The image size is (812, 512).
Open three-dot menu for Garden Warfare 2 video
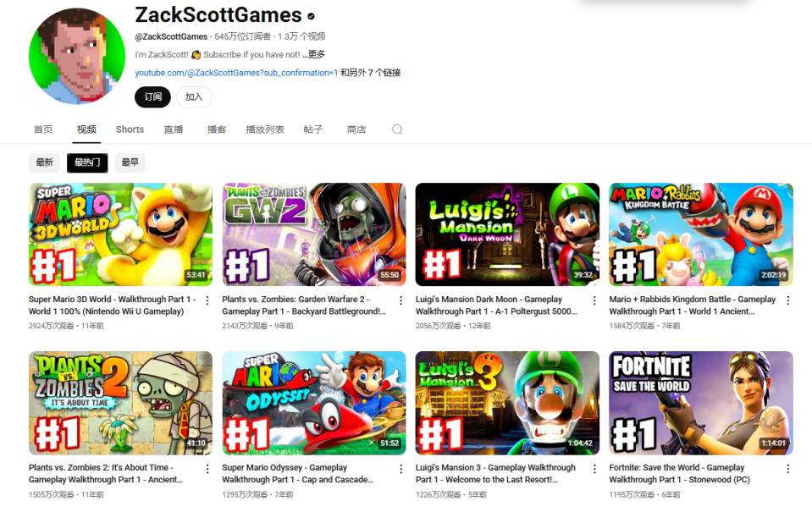pos(400,300)
